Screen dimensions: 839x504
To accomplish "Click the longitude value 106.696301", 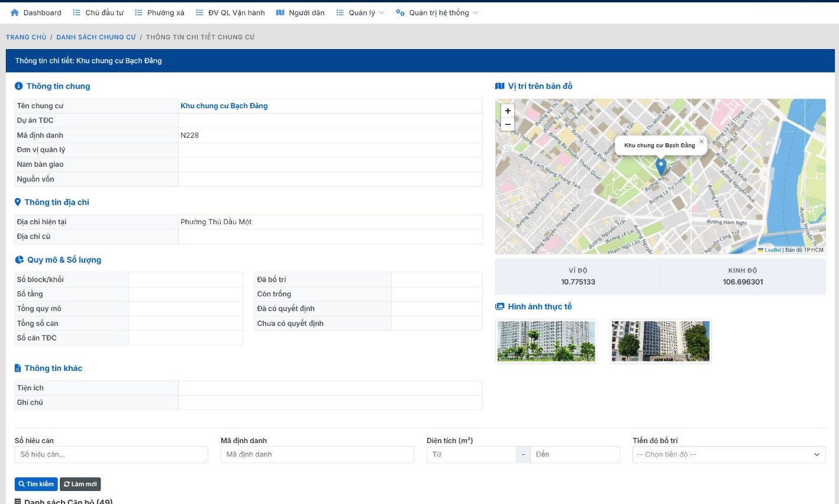I will coord(743,282).
